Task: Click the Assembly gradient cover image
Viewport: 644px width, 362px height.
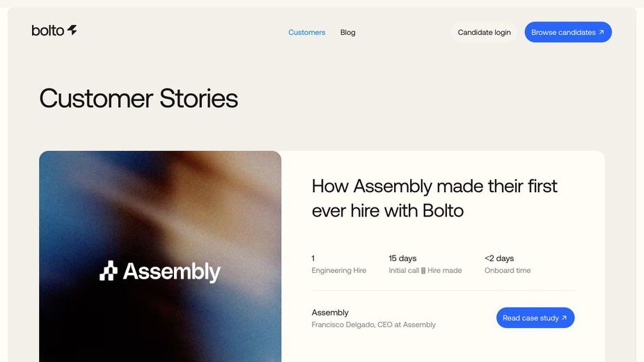Action: [160, 256]
